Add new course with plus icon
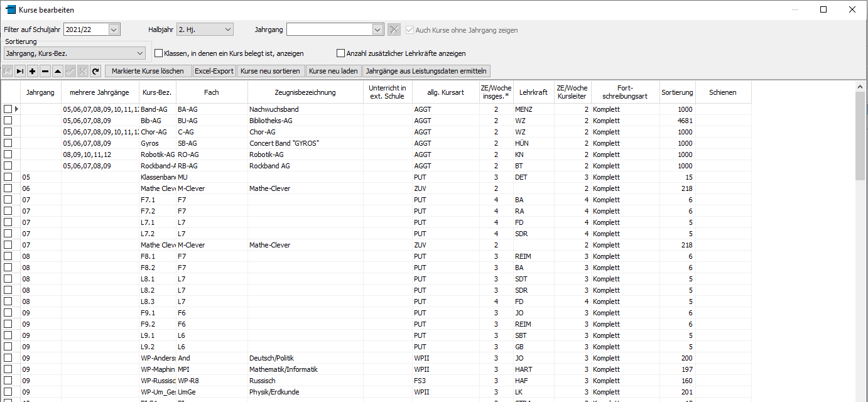This screenshot has height=402, width=868. (33, 71)
